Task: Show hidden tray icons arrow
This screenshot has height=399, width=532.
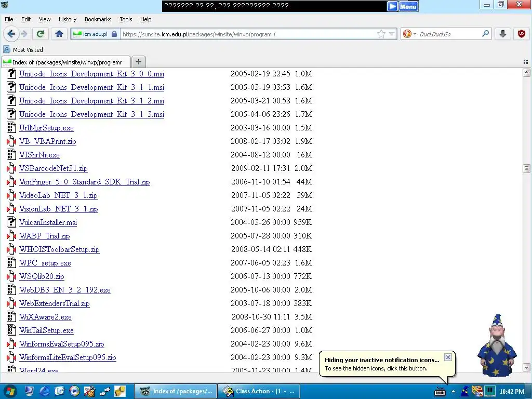Action: tap(453, 392)
